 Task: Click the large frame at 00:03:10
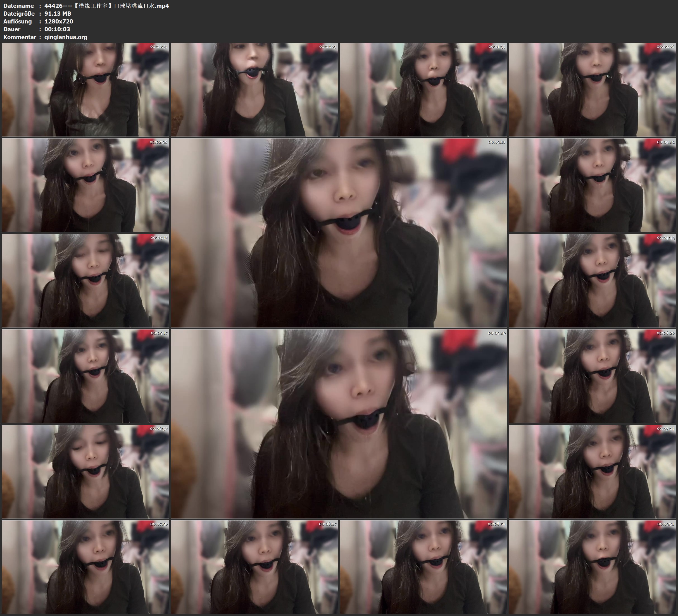coord(339,233)
